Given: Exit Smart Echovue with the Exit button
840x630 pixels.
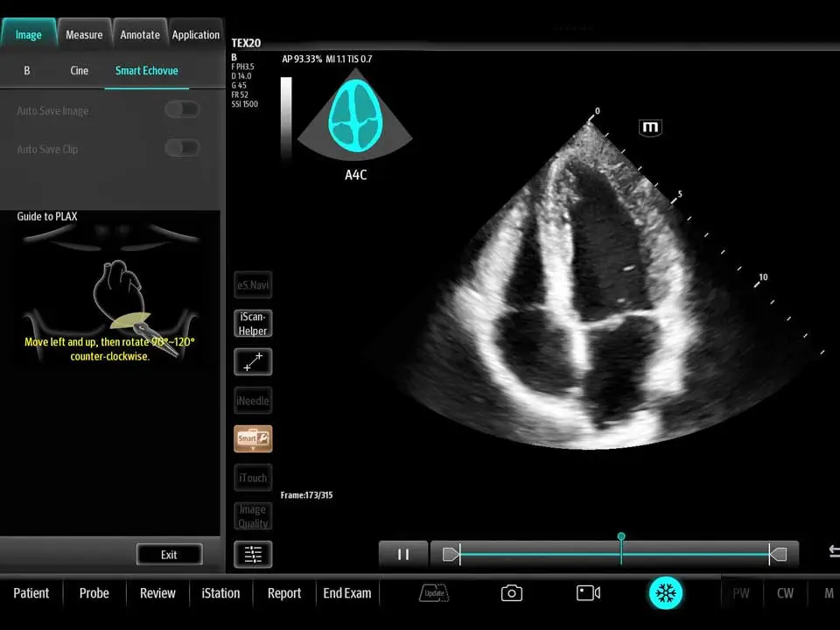Looking at the screenshot, I should tap(169, 554).
